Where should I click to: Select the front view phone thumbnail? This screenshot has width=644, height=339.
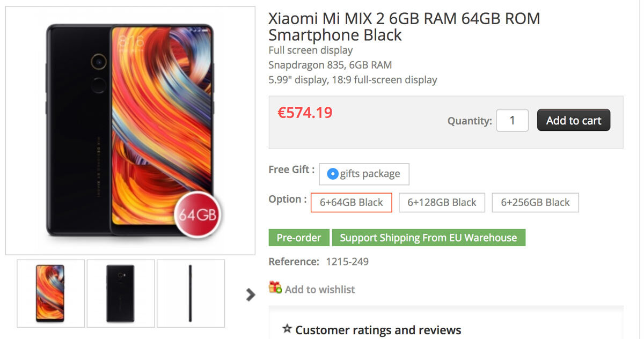point(50,293)
